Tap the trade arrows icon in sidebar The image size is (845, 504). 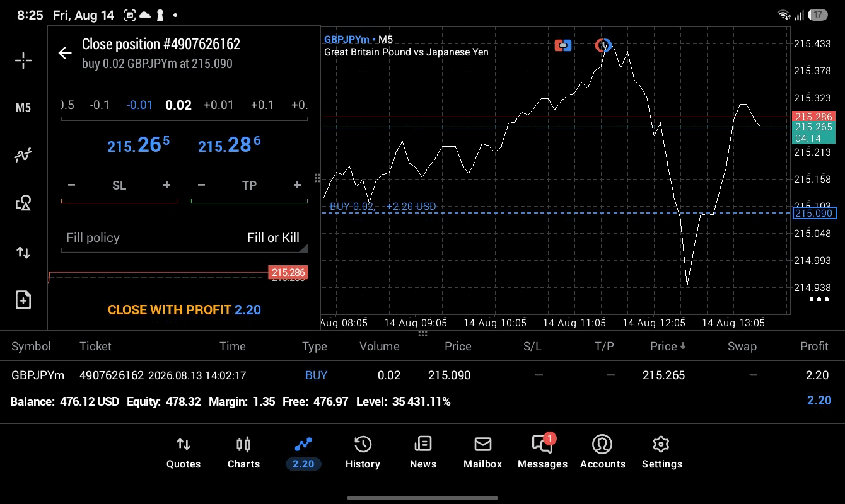23,253
